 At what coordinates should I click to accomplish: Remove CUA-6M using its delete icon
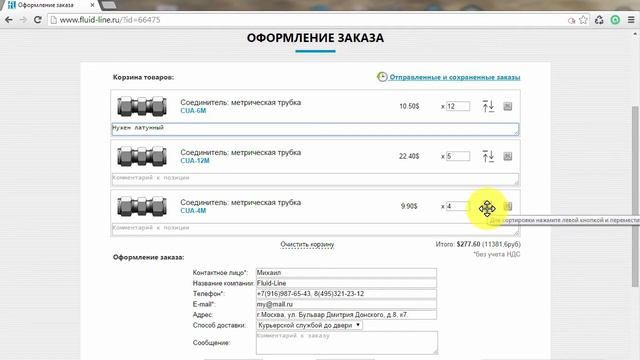point(507,106)
